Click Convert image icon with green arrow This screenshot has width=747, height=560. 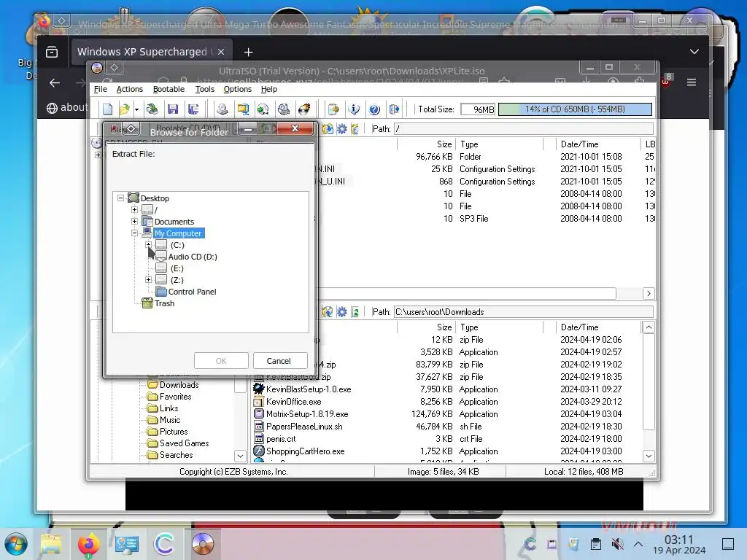(263, 109)
